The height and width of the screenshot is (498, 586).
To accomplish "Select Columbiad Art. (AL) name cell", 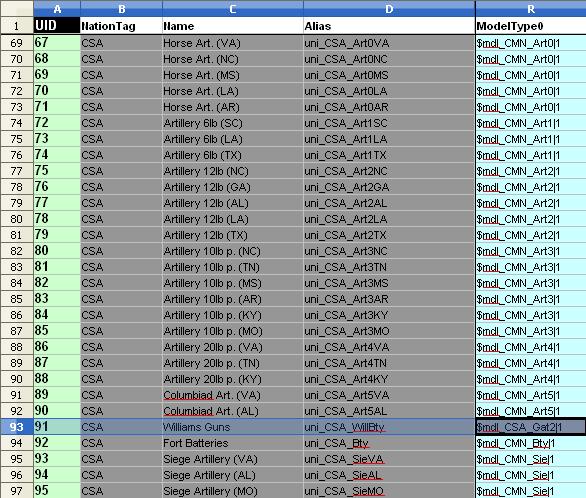I will (232, 411).
